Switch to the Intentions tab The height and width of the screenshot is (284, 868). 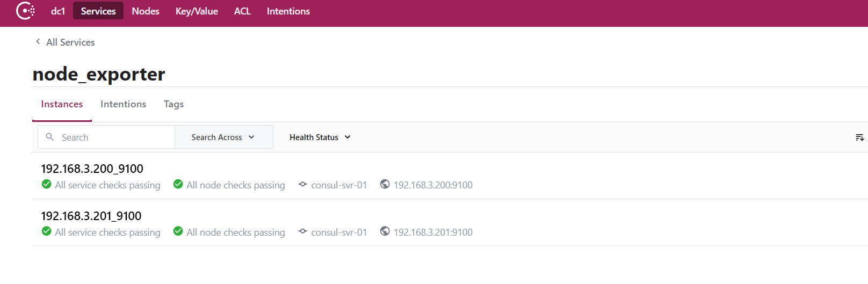point(123,104)
